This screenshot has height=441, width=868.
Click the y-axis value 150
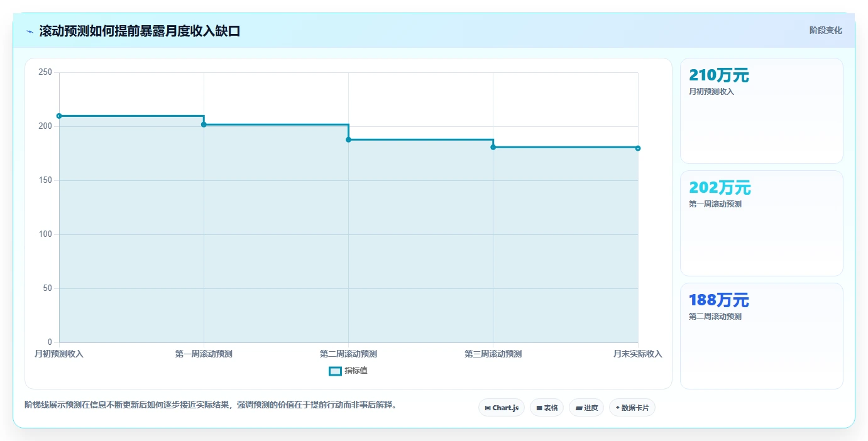[x=45, y=180]
